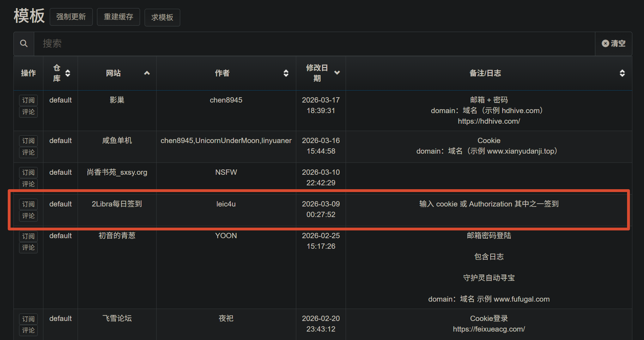Subscribe to 咸鱼单机 template
The width and height of the screenshot is (644, 340).
28,141
